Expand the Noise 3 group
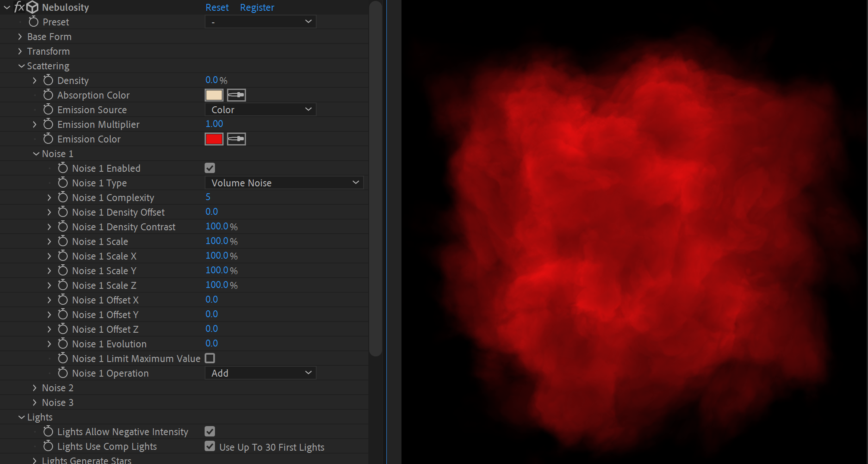 click(x=34, y=402)
